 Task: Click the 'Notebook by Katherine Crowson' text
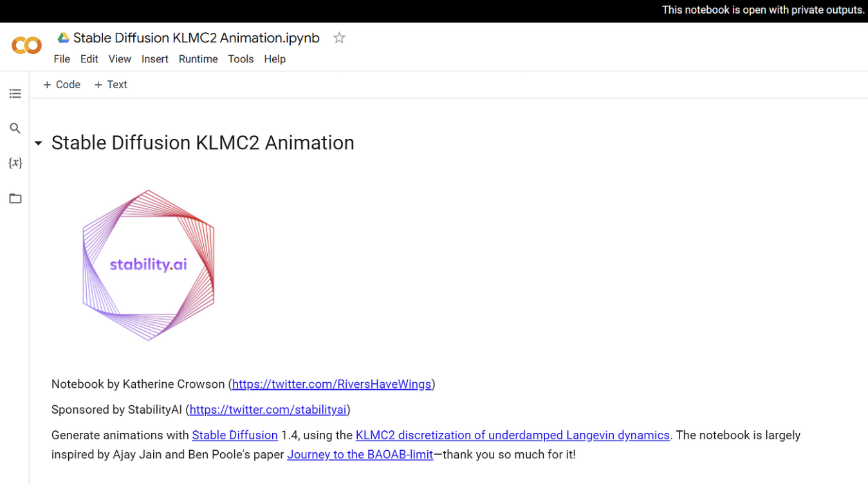point(138,384)
